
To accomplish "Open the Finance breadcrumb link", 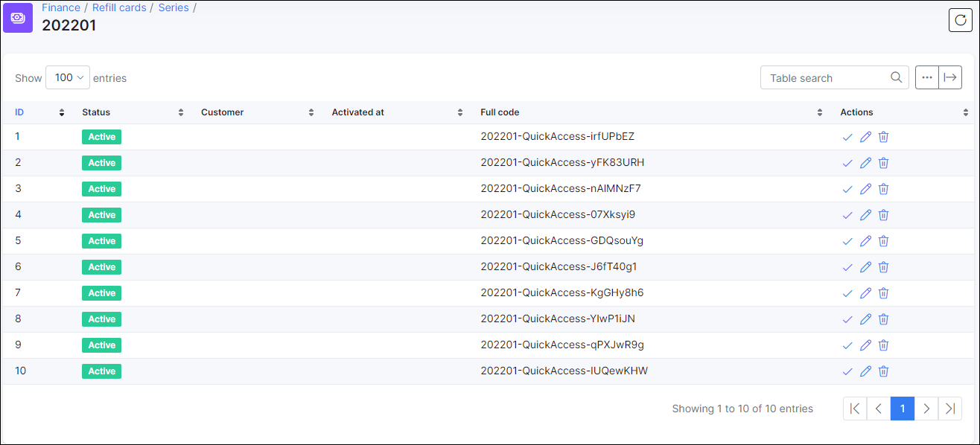I will [x=61, y=7].
